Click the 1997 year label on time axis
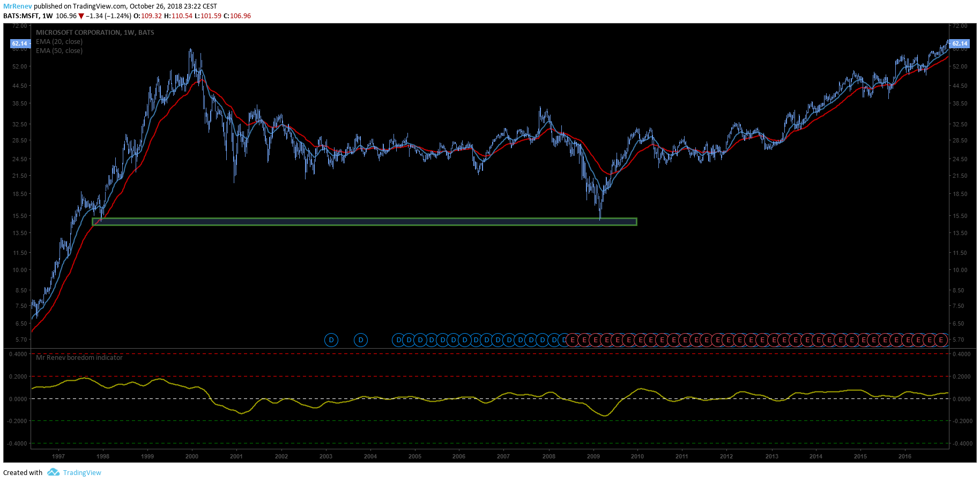Image resolution: width=980 pixels, height=482 pixels. click(58, 456)
